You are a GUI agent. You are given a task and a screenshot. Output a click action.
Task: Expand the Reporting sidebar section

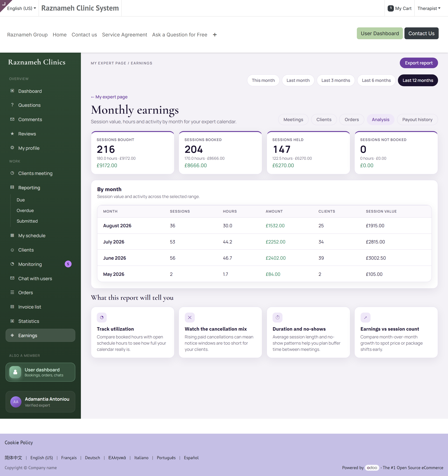[40, 187]
